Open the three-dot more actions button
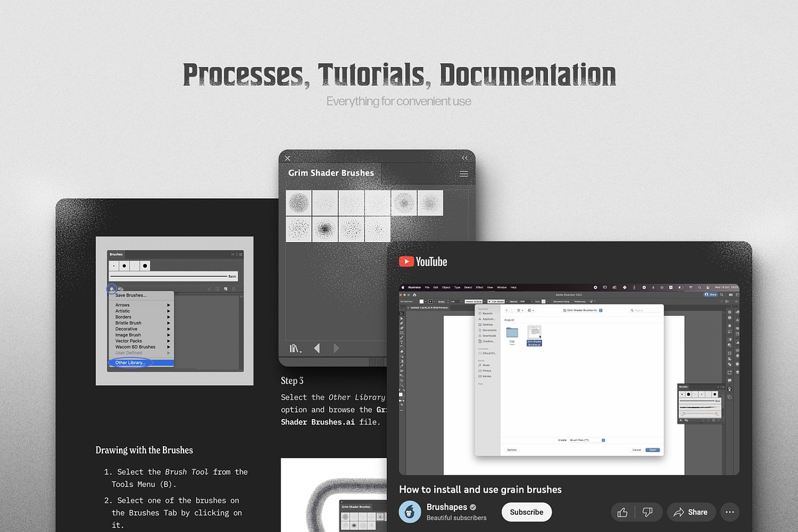 click(730, 512)
